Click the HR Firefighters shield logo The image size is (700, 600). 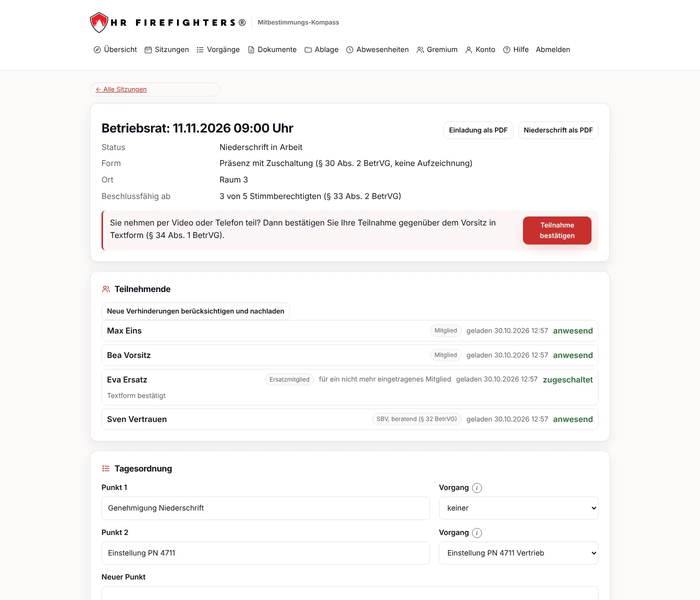99,22
